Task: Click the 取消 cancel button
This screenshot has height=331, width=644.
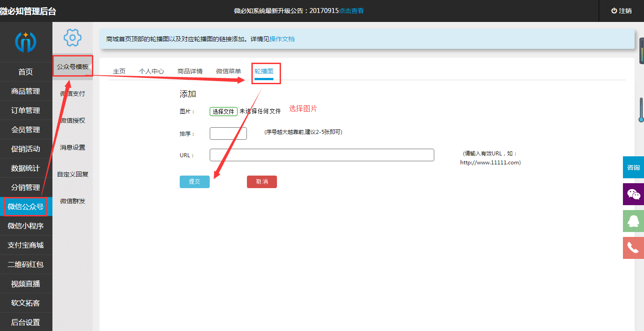Action: [262, 181]
